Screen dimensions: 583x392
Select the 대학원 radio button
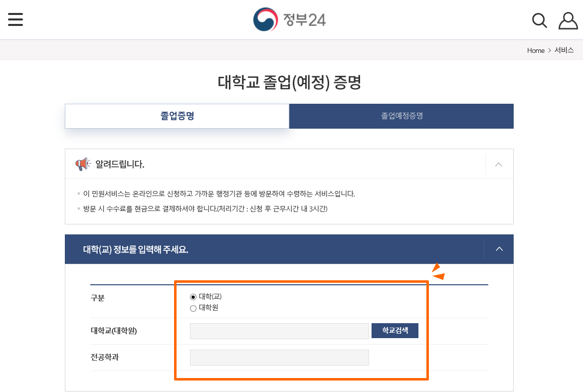tap(193, 308)
